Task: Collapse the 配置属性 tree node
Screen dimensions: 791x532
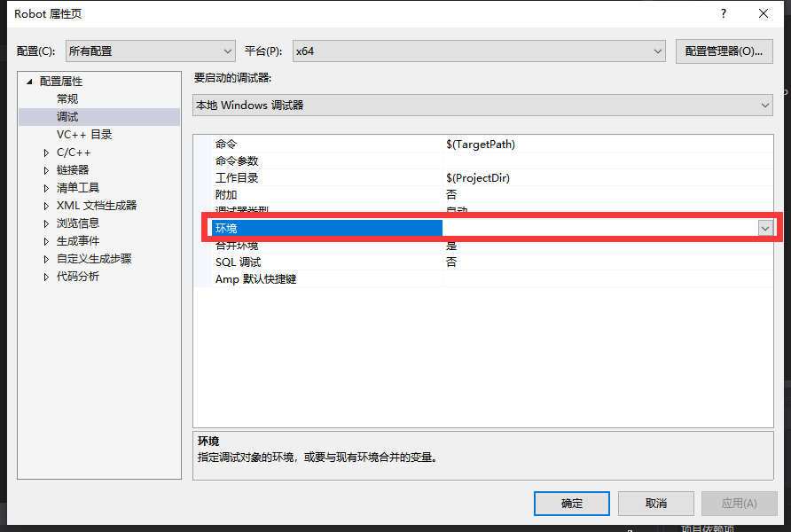Action: [x=29, y=82]
